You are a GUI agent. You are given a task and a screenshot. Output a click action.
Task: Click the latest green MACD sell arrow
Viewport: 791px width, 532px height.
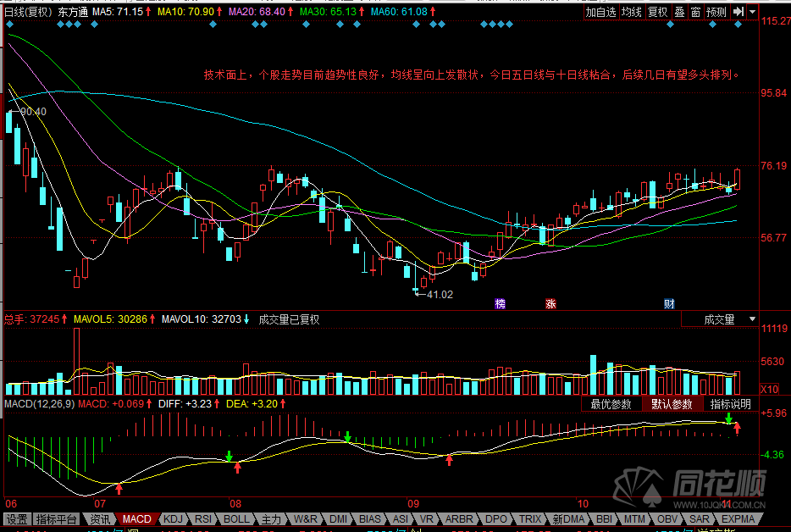[728, 418]
